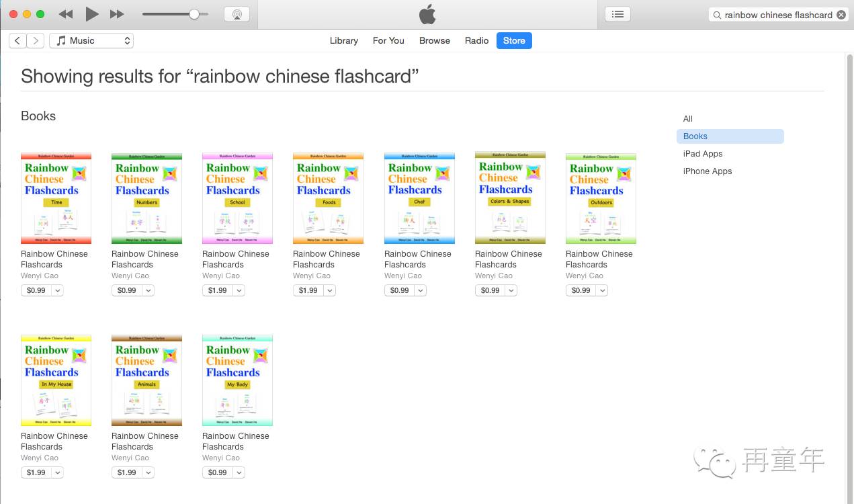The height and width of the screenshot is (504, 854).
Task: Open the School flashcards book cover
Action: pos(238,198)
